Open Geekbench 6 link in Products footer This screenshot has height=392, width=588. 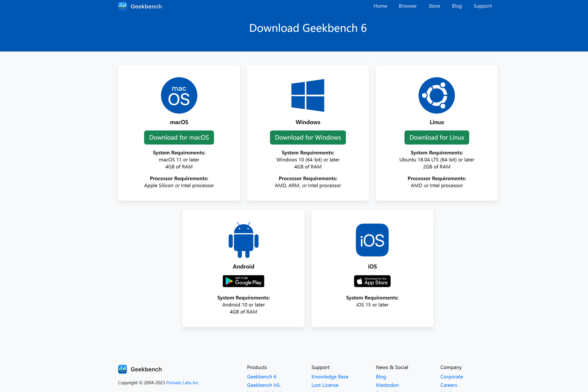coord(262,377)
